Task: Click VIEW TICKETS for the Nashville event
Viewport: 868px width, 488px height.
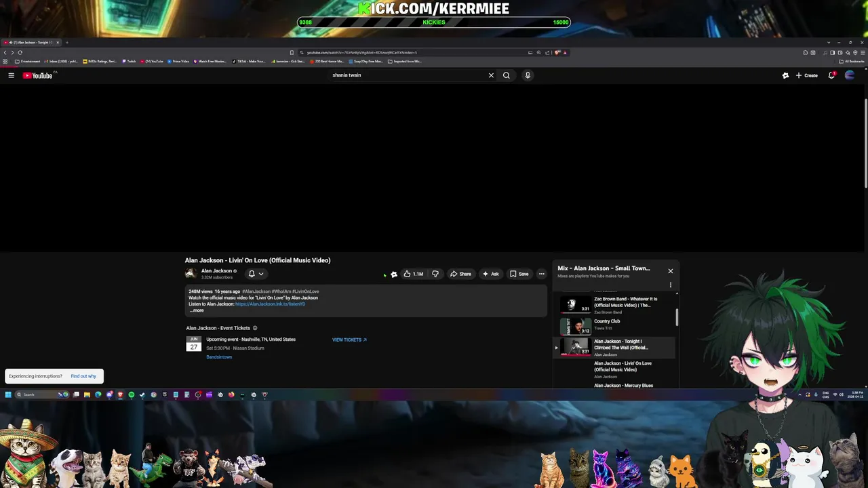Action: point(349,340)
